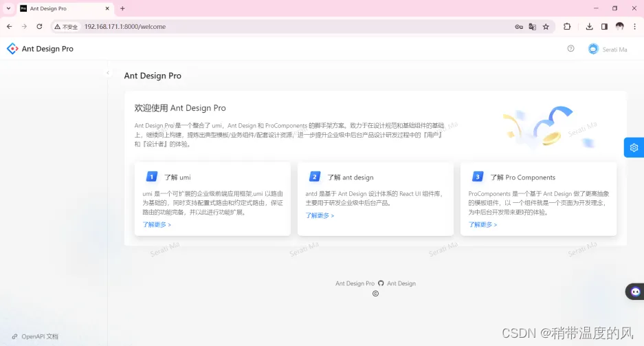Click the 欢迎使用 Ant Design Pro heading
Screen dimensions: 644x346
pos(180,108)
